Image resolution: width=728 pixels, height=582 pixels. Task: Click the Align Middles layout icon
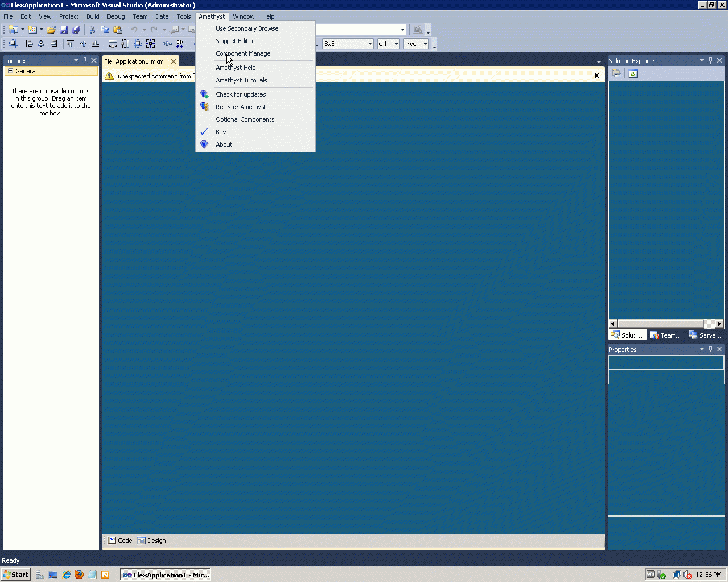point(83,44)
